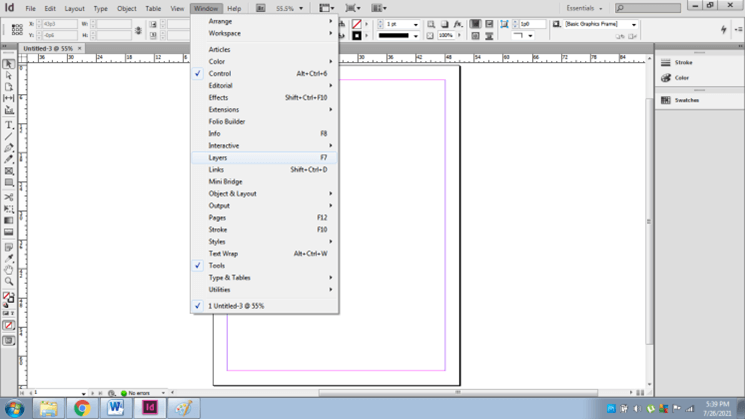Click the Fill and Stroke swatch in toolbox
Image resolution: width=745 pixels, height=419 pixels.
click(9, 298)
